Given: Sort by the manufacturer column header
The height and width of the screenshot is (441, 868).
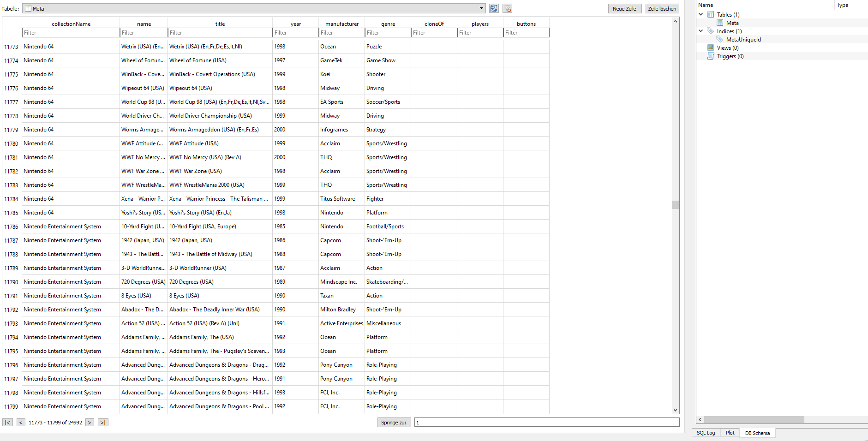Looking at the screenshot, I should (342, 24).
